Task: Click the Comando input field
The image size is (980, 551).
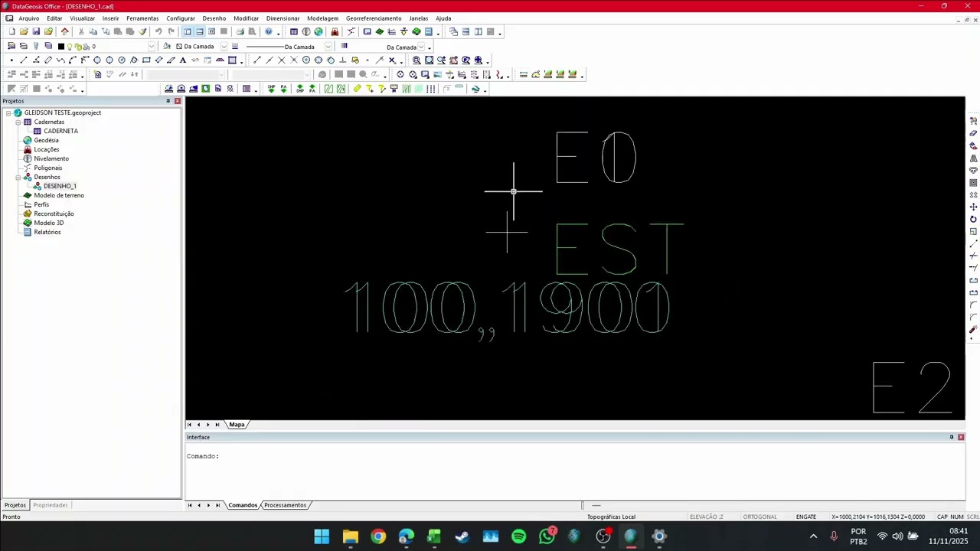Action: click(x=574, y=456)
